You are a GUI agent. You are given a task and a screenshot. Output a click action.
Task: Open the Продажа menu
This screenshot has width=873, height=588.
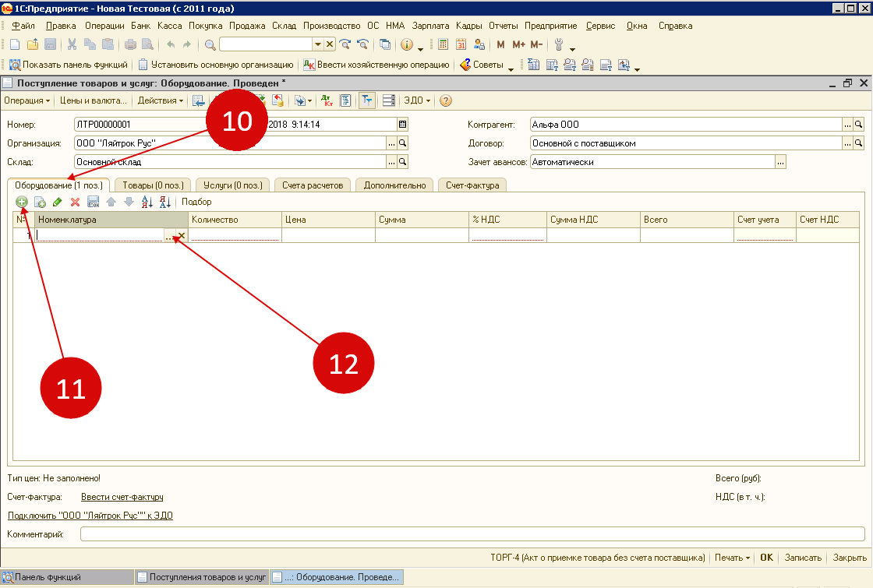(x=247, y=26)
